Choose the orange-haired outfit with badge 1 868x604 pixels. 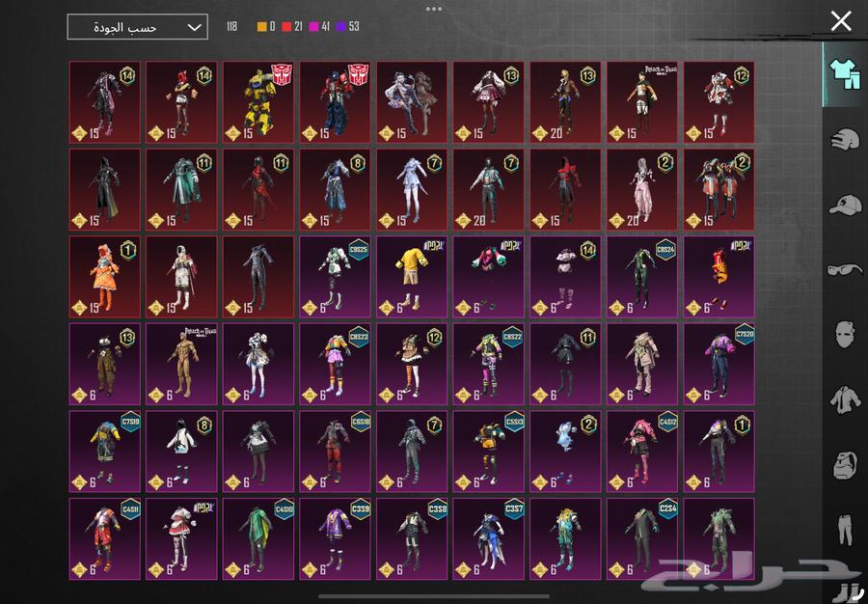[104, 277]
